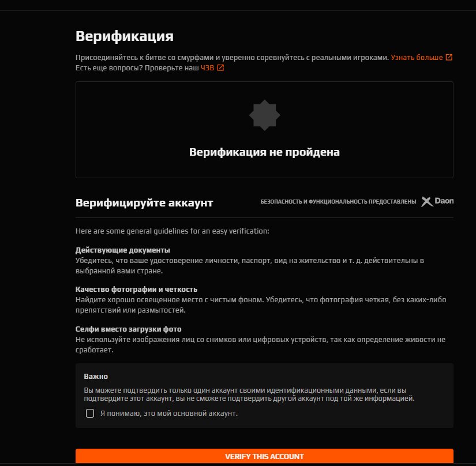Open the 'ЧЗВ' FAQ link
The width and height of the screenshot is (476, 466).
(207, 67)
